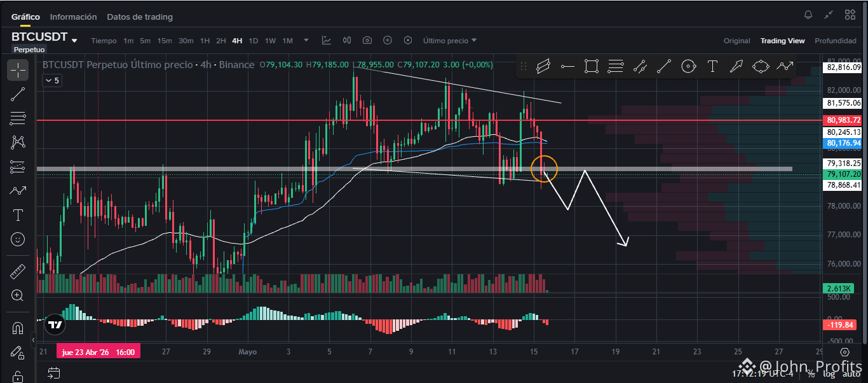868x383 pixels.
Task: Switch to the Gráfico tab
Action: [25, 17]
